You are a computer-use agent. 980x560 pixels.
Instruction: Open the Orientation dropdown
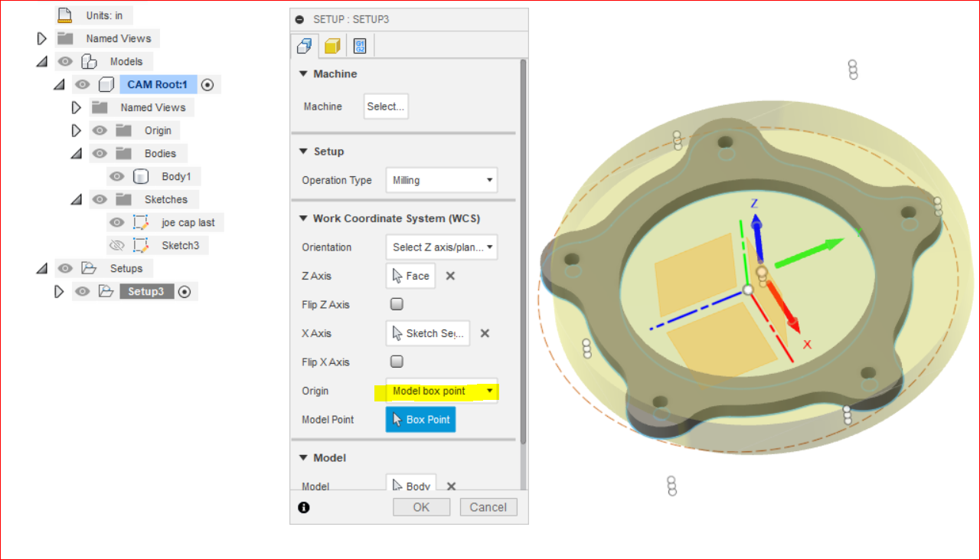click(x=442, y=247)
